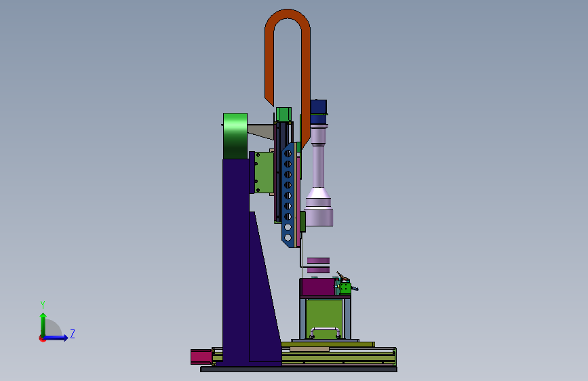
Task: Select the green mounting plate beside column
Action: coord(264,172)
